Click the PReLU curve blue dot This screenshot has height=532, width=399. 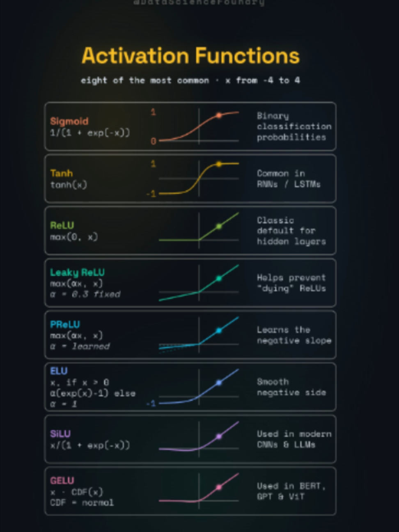pos(219,330)
